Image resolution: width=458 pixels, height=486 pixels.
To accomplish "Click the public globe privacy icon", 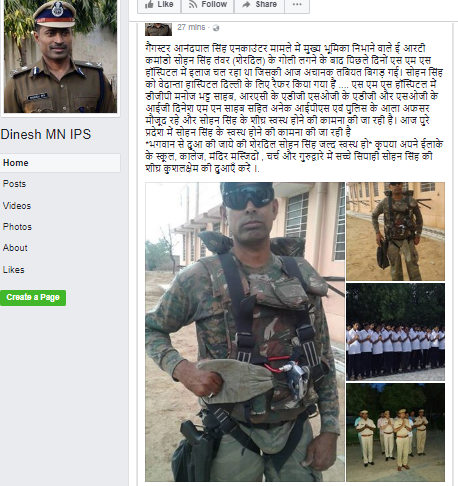I will click(x=216, y=28).
